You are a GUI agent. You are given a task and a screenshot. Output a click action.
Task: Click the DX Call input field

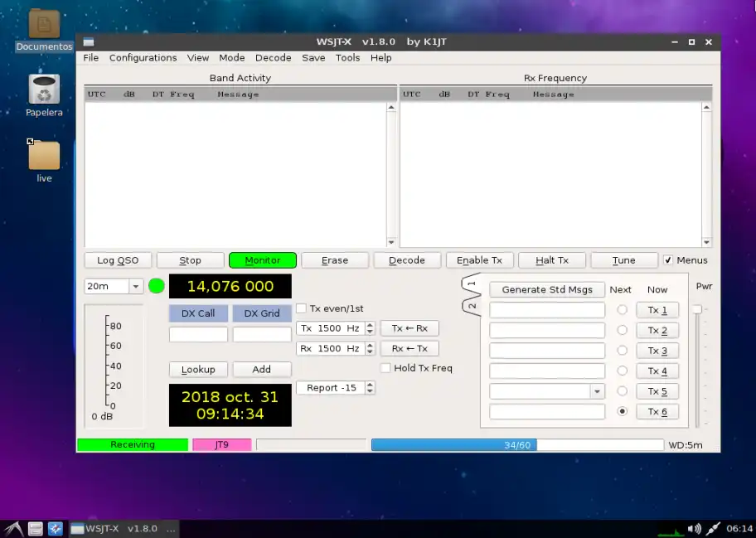tap(198, 335)
